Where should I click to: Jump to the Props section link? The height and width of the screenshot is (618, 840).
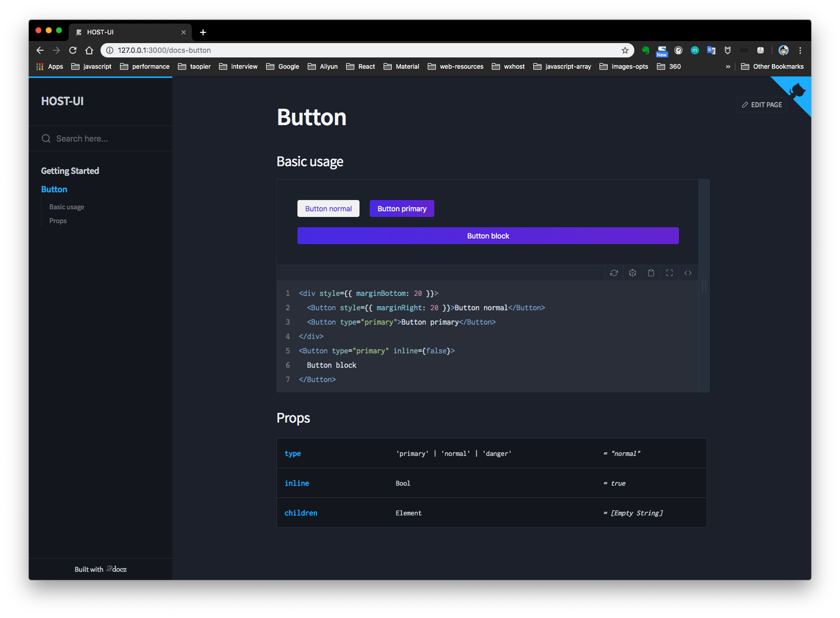58,221
